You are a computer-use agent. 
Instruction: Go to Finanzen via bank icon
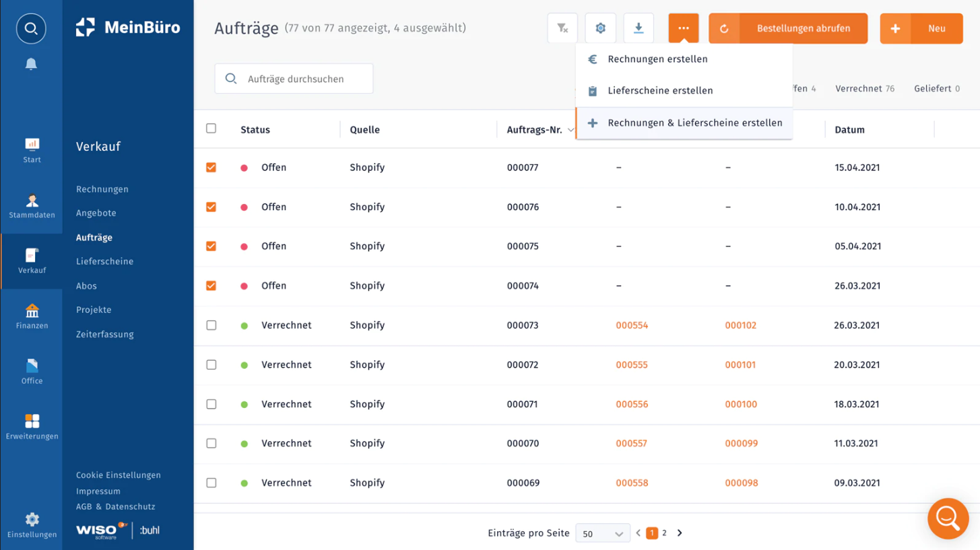click(32, 311)
